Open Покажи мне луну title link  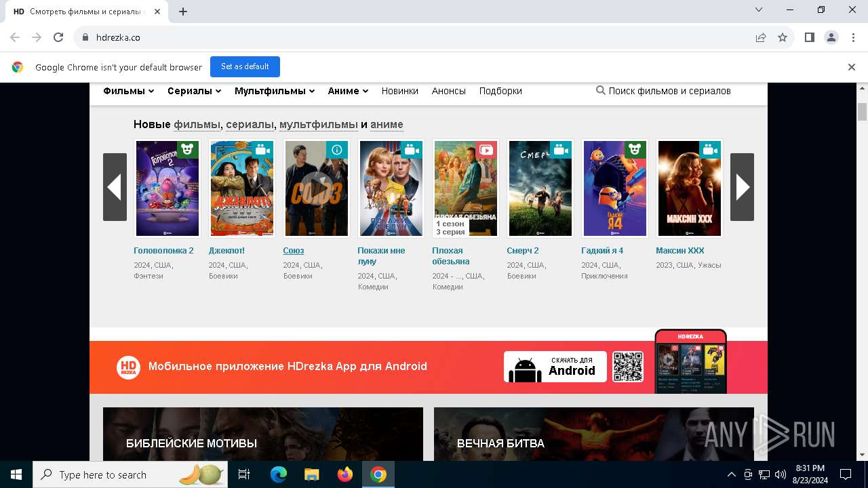tap(381, 256)
